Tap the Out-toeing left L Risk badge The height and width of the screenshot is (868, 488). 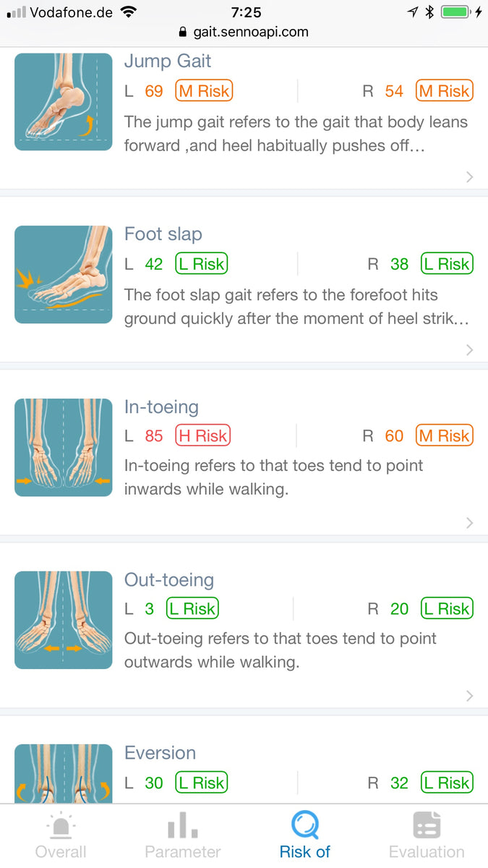click(192, 609)
